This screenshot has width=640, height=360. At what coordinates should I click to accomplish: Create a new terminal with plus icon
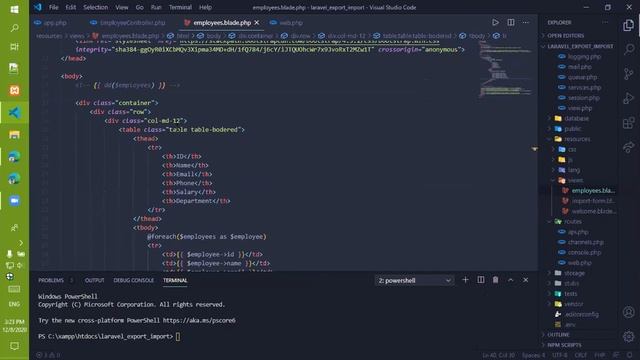click(x=465, y=280)
